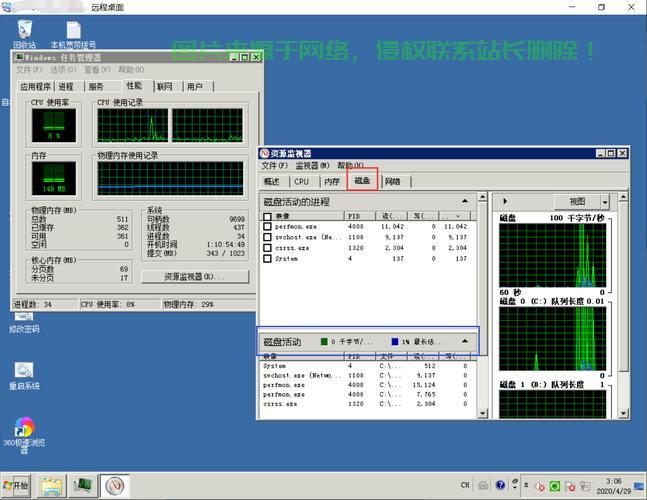Sort by last total column with arrow
This screenshot has height=500, width=647.
(x=455, y=216)
